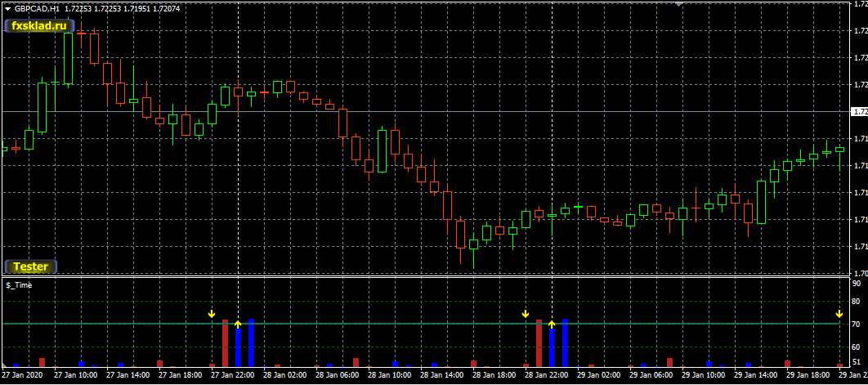Click the '29 Jan 10:00' time label
868x385 pixels.
703,374
